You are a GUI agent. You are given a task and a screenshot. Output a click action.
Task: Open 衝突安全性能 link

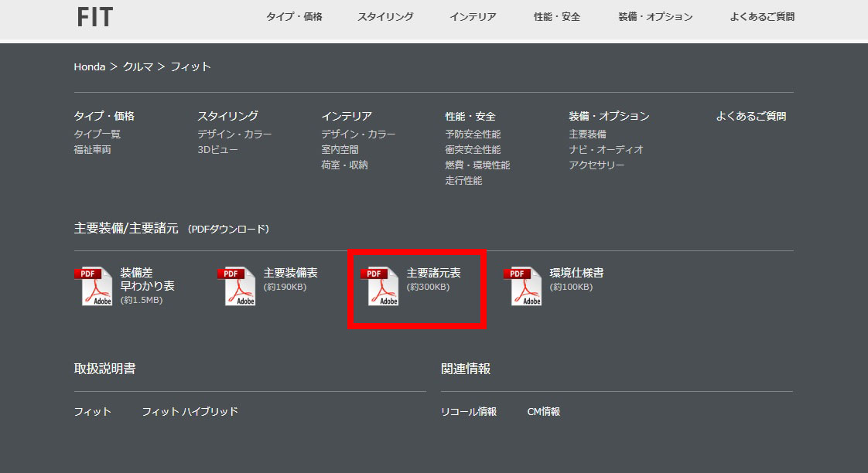click(473, 150)
